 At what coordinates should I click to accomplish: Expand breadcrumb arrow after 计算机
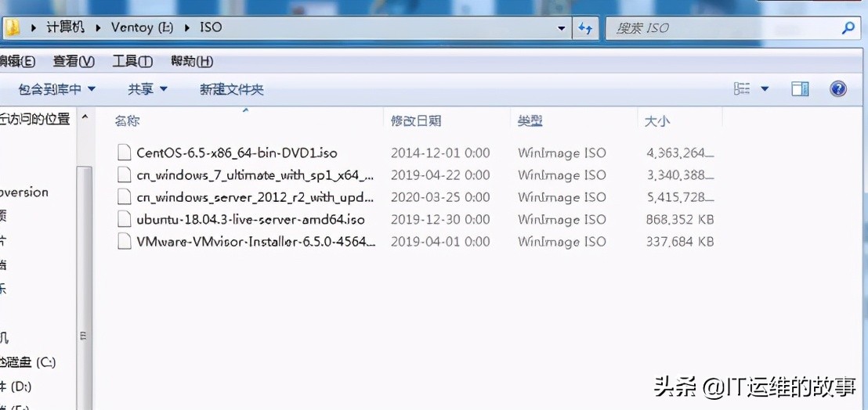pos(99,27)
